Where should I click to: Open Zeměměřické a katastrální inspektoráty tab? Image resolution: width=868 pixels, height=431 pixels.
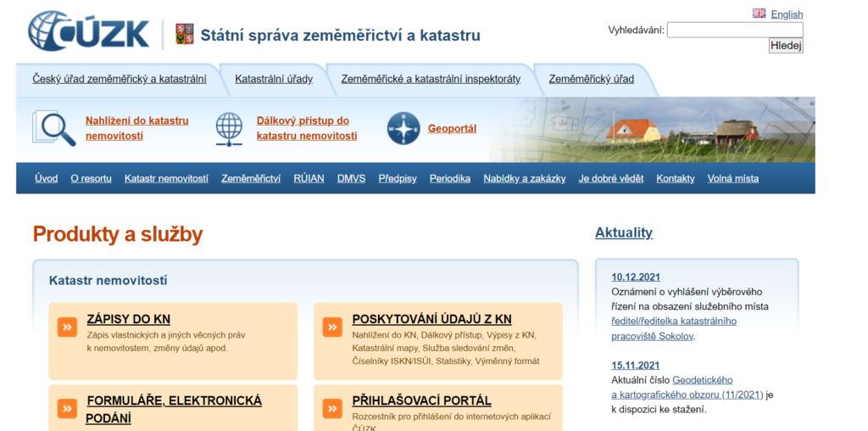pos(431,79)
